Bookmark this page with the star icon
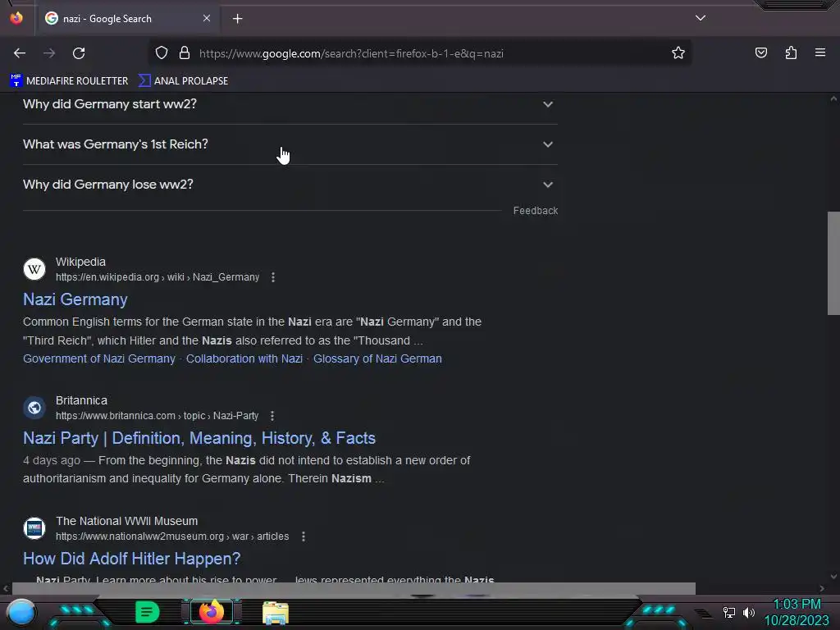The image size is (840, 630). click(x=678, y=53)
